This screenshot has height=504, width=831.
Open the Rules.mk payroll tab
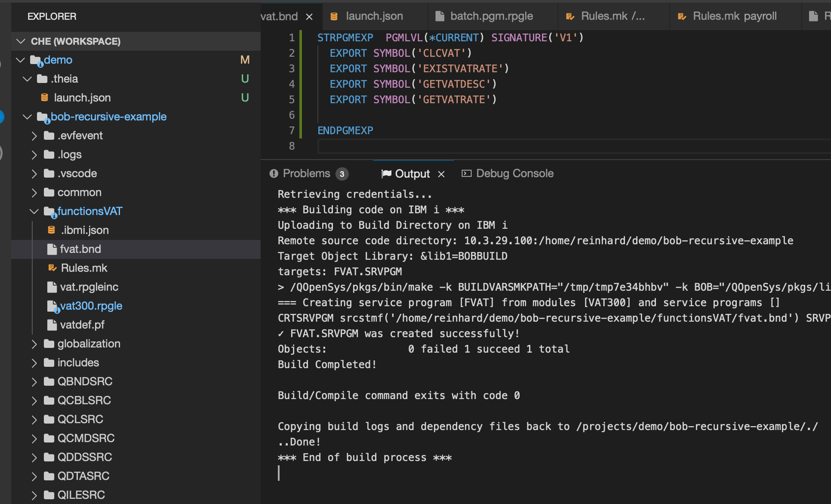734,16
